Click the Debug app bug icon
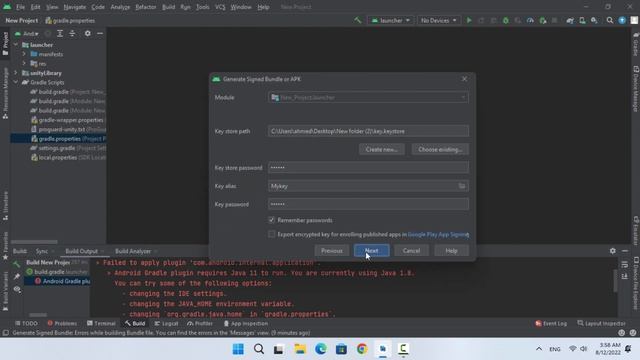 coord(506,20)
